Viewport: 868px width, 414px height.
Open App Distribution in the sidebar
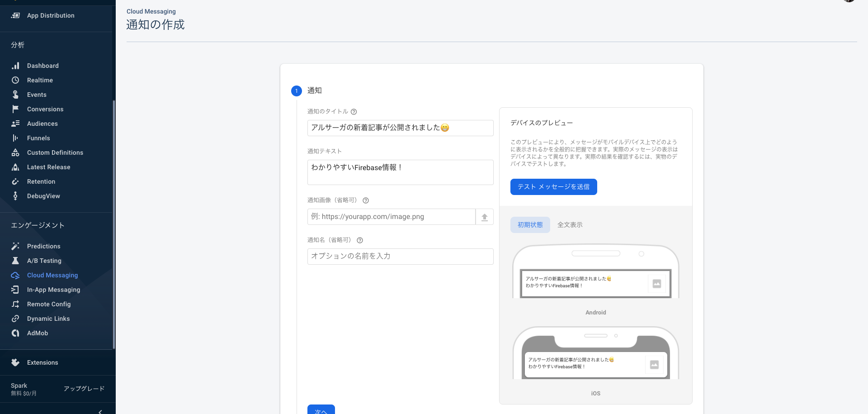[51, 15]
